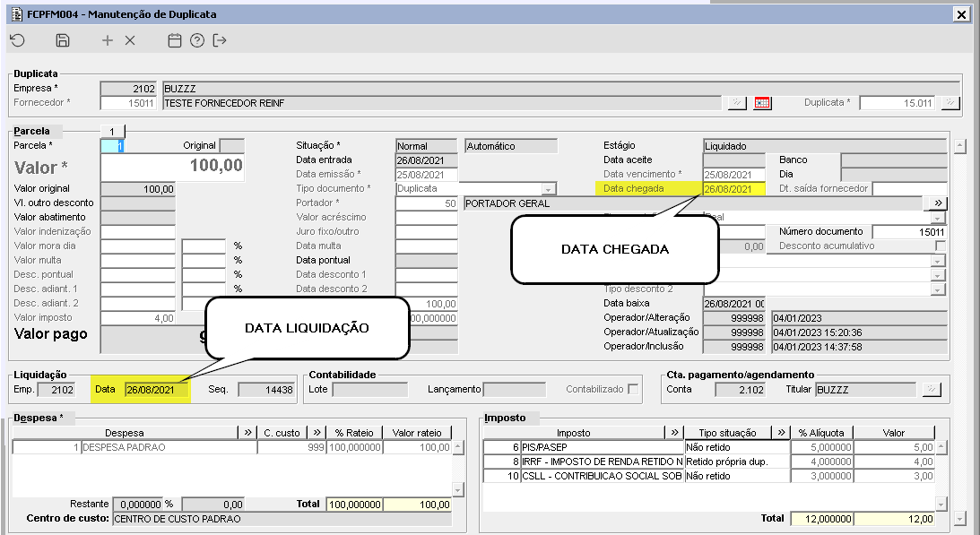Click the plus add-record toolbar icon
Screen dimensions: 980x535
(108, 40)
